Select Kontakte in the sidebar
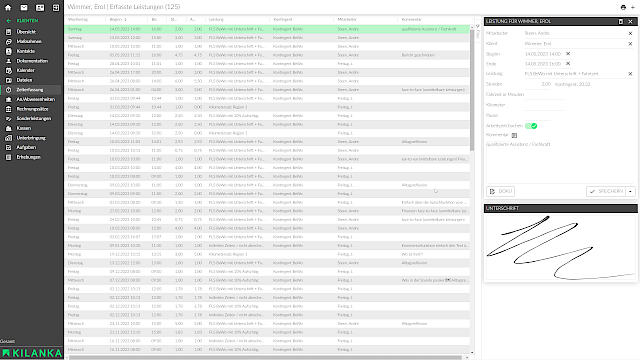The width and height of the screenshot is (640, 360). click(x=25, y=51)
